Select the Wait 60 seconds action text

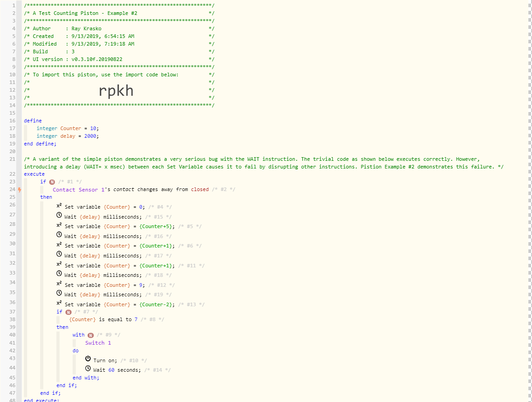pos(117,370)
